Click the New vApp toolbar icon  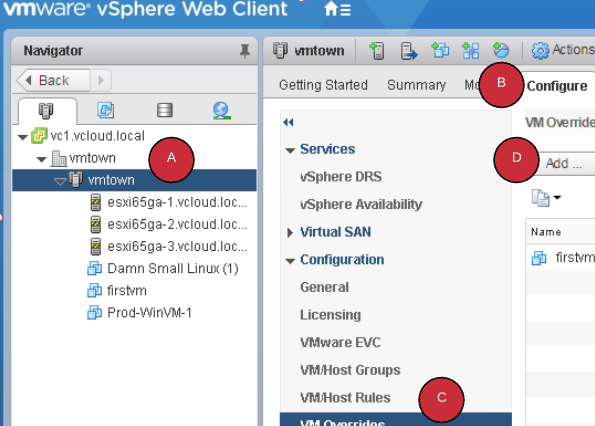tap(471, 50)
